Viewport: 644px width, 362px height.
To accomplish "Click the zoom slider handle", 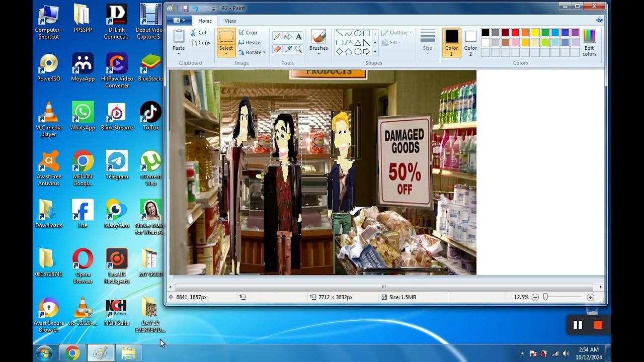I will coord(545,297).
